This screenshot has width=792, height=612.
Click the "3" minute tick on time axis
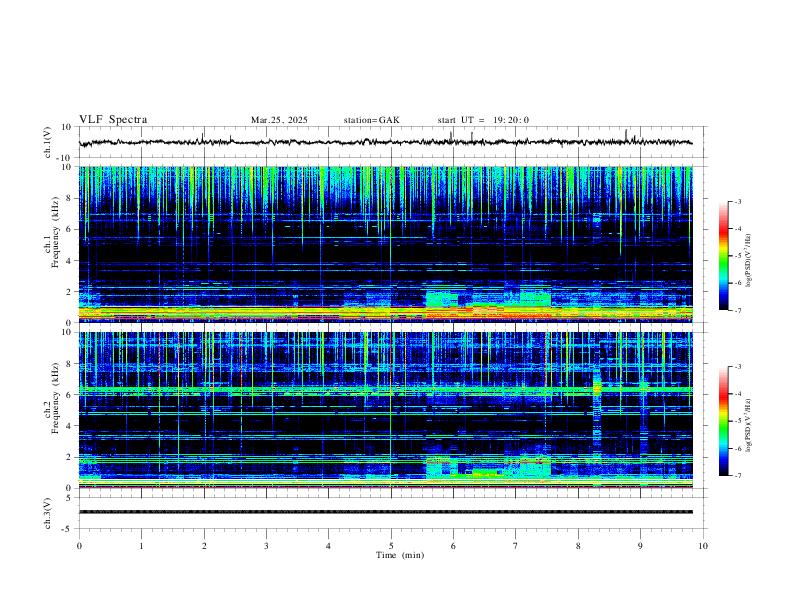pyautogui.click(x=266, y=546)
